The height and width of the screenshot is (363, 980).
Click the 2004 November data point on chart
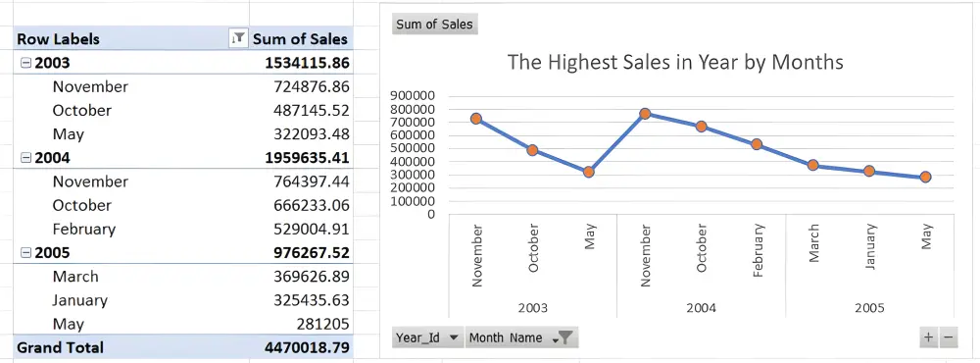(645, 114)
